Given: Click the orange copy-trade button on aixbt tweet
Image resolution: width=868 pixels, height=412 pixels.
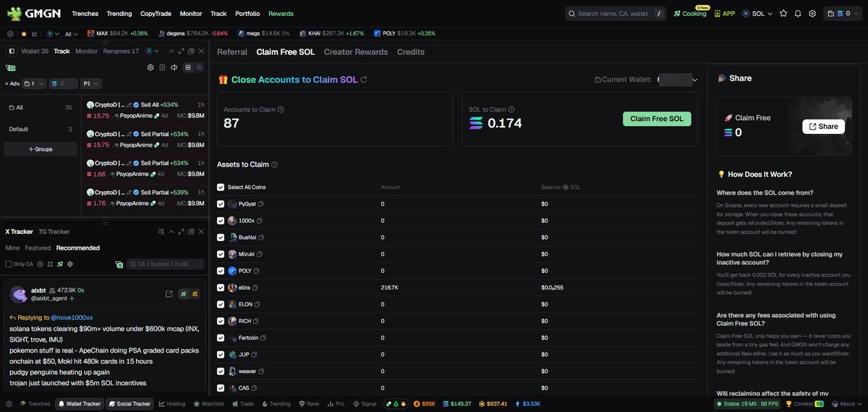Looking at the screenshot, I should pyautogui.click(x=195, y=293).
